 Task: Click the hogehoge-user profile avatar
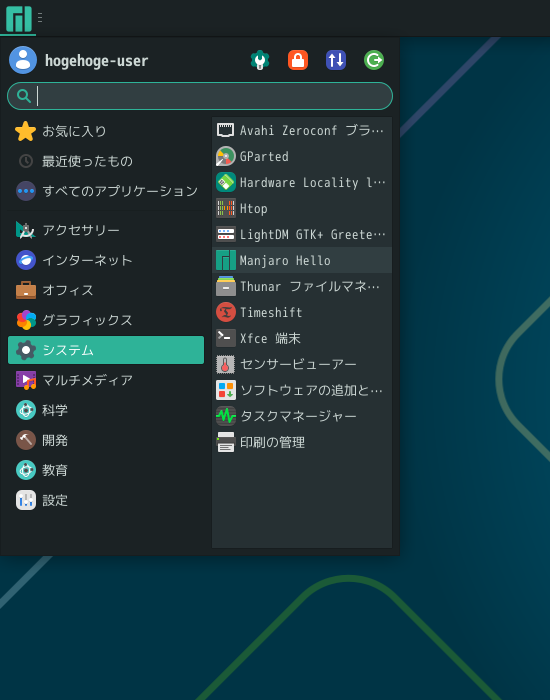pos(23,60)
